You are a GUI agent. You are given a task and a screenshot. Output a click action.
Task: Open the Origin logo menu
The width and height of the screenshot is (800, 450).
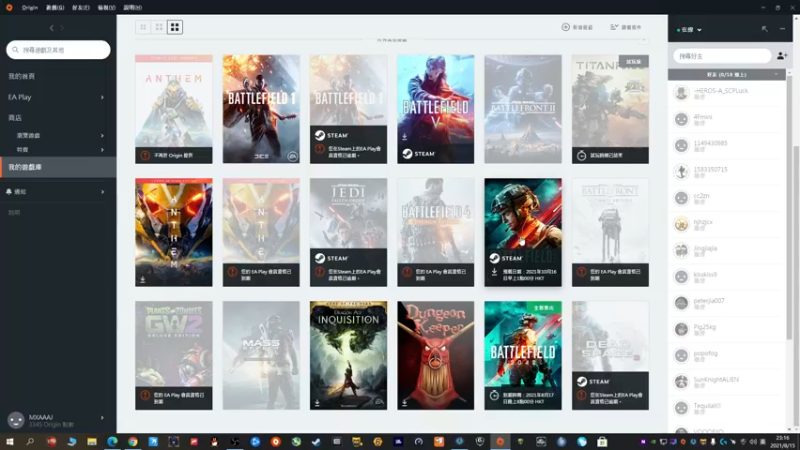point(9,7)
